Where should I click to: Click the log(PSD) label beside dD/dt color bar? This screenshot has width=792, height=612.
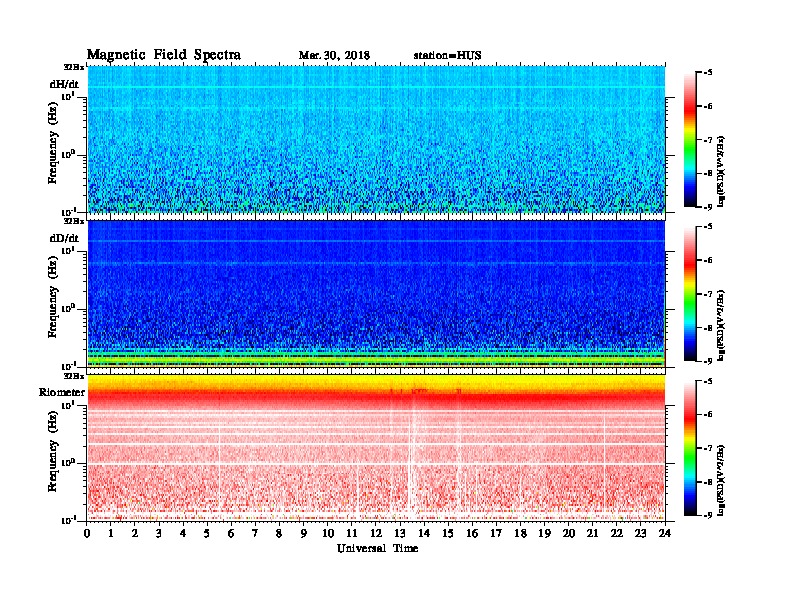[x=722, y=325]
